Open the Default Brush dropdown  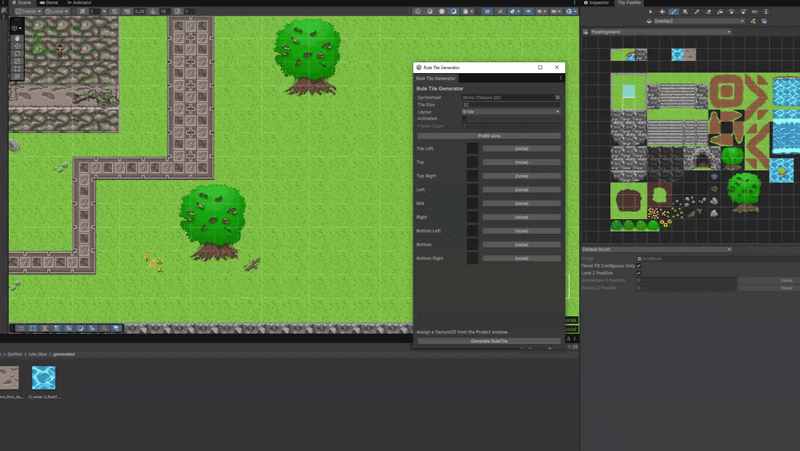click(657, 249)
